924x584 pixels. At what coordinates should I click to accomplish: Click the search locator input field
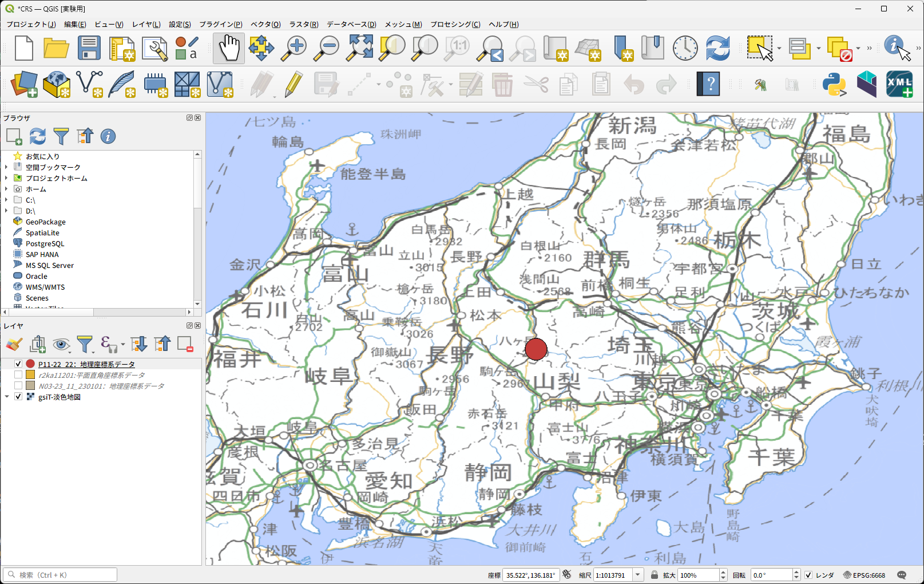pos(64,575)
